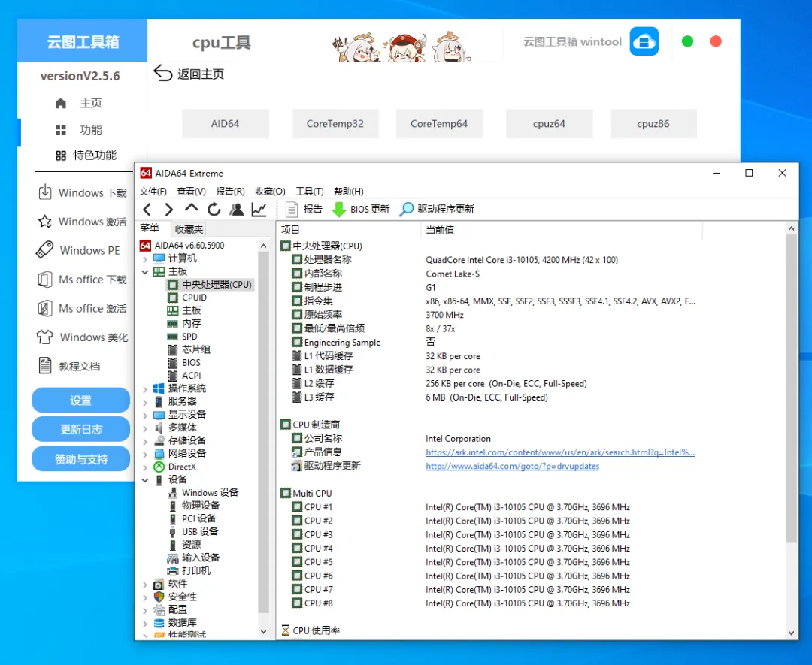The width and height of the screenshot is (812, 665).
Task: Select PCI 设备 in the tree
Action: click(192, 518)
